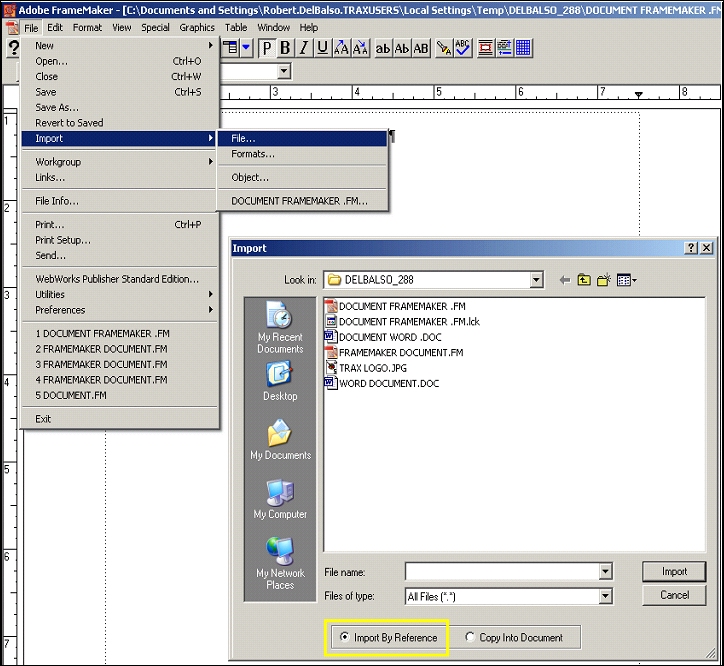Expand the Look in folder dropdown
724x666 pixels.
coord(536,280)
